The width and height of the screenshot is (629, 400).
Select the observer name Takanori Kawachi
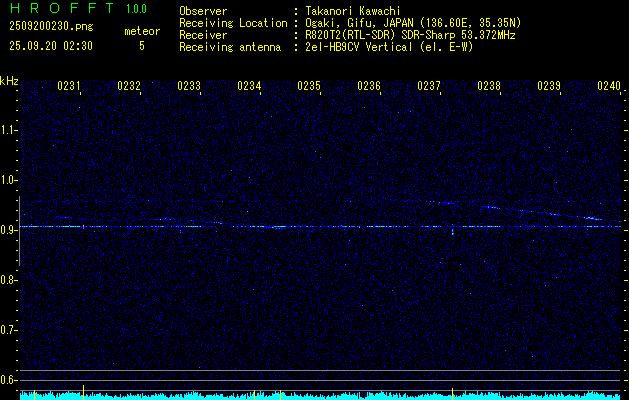coord(353,11)
